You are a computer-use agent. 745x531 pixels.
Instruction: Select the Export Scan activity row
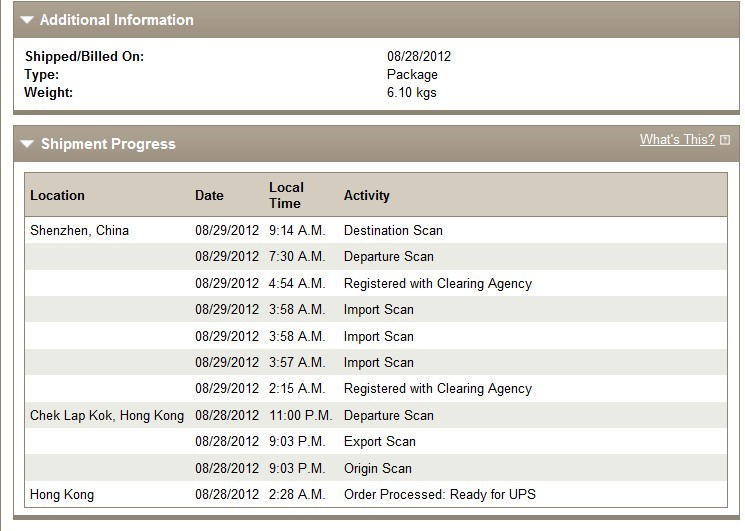click(x=380, y=441)
